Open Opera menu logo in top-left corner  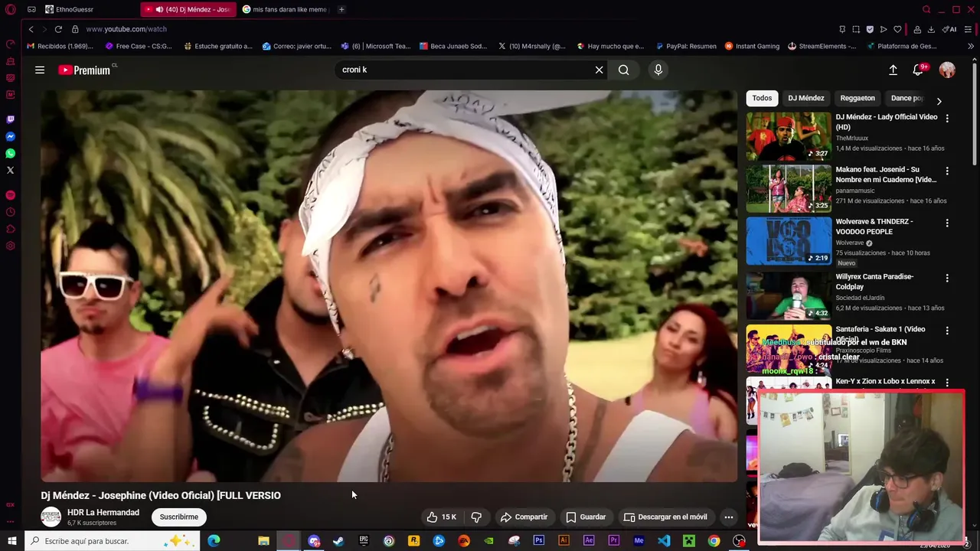pos(10,9)
